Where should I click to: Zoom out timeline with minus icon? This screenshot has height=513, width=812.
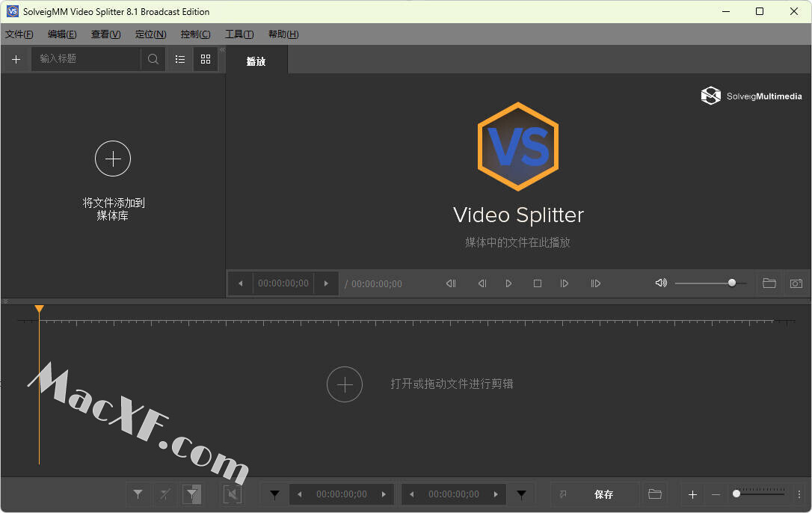716,495
